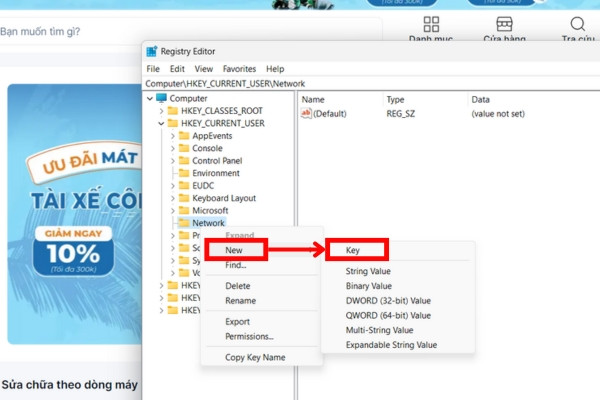This screenshot has width=600, height=400.
Task: Collapse the Computer root node
Action: 150,98
